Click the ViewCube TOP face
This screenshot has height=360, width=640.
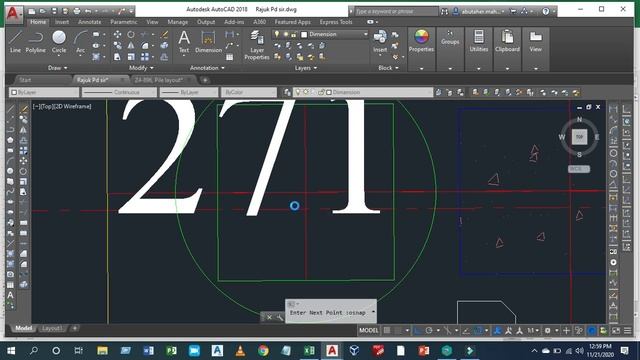click(579, 137)
